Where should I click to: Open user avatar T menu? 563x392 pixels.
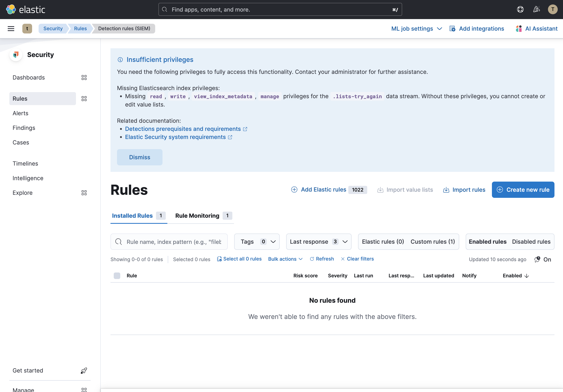point(553,10)
